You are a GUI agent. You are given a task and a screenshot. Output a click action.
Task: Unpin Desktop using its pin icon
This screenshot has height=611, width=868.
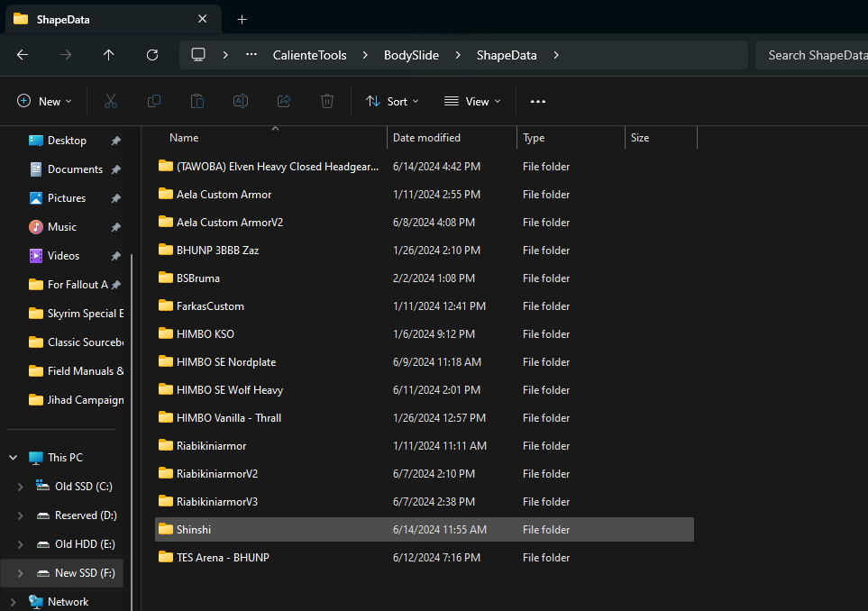click(x=115, y=141)
